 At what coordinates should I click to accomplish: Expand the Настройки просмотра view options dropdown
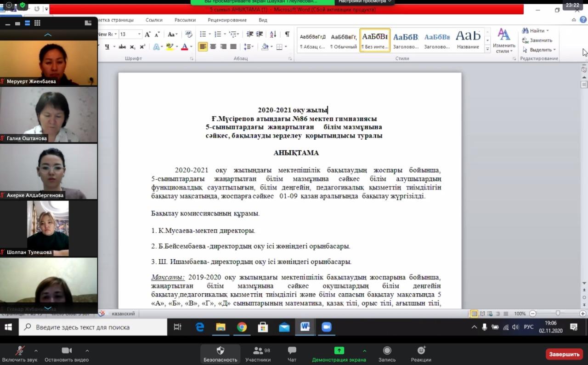point(366,1)
